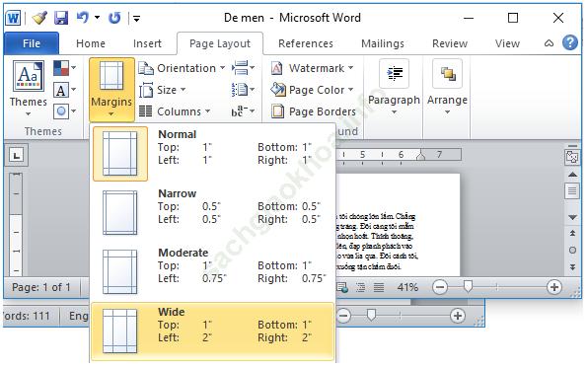Click the Zoom In plus button
The width and height of the screenshot is (588, 368).
click(553, 287)
